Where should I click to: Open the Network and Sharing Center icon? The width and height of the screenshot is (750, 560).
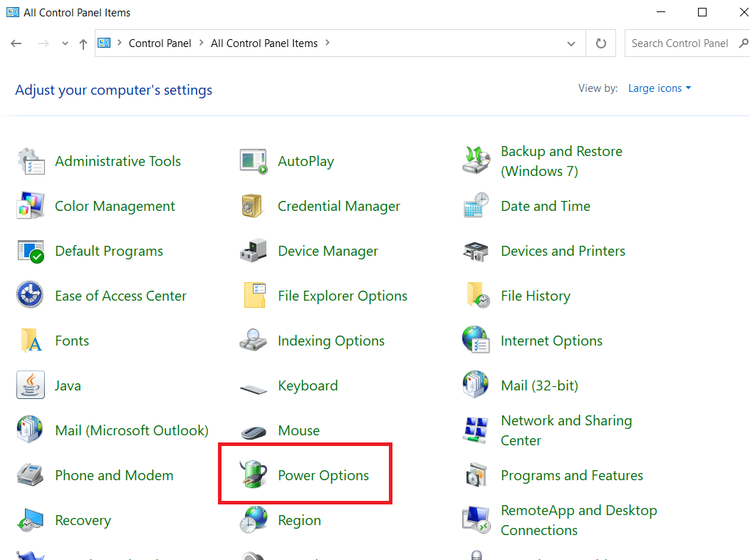click(x=476, y=430)
